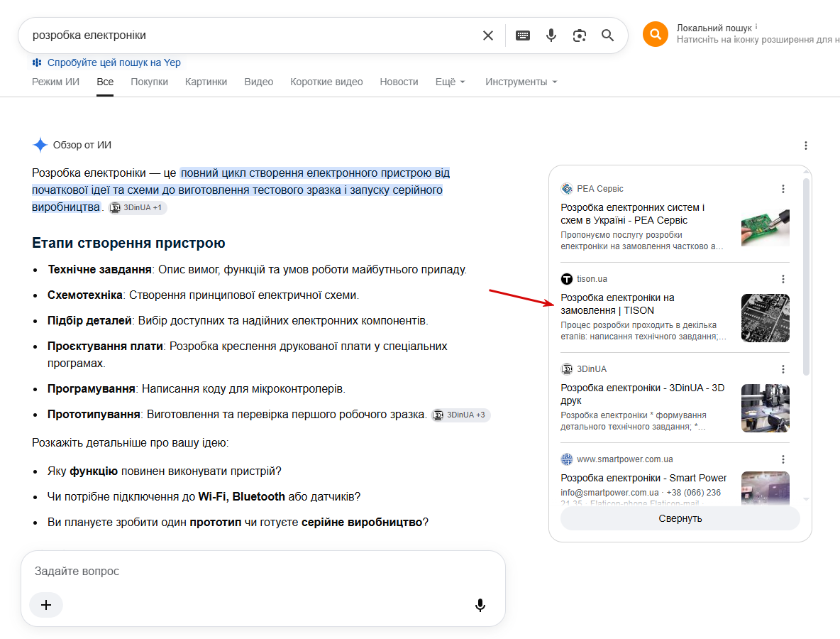
Task: Click the 3DinUA +3 source chip
Action: click(x=460, y=415)
